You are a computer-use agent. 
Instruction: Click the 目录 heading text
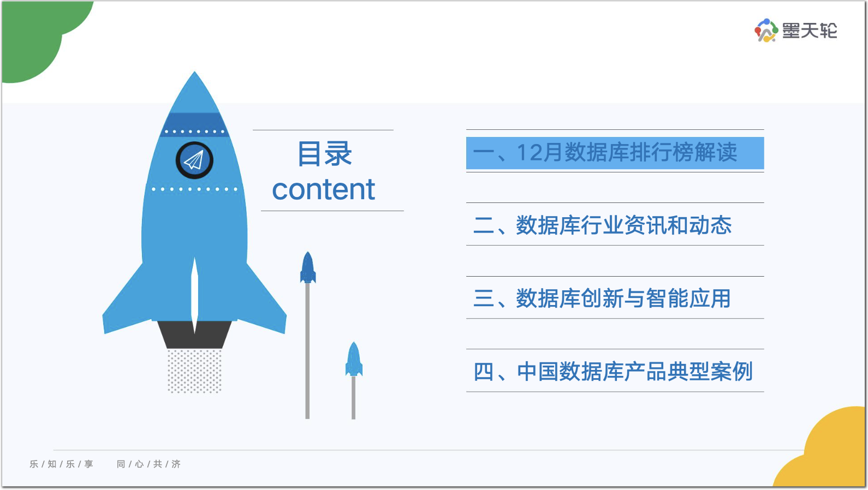pos(324,154)
